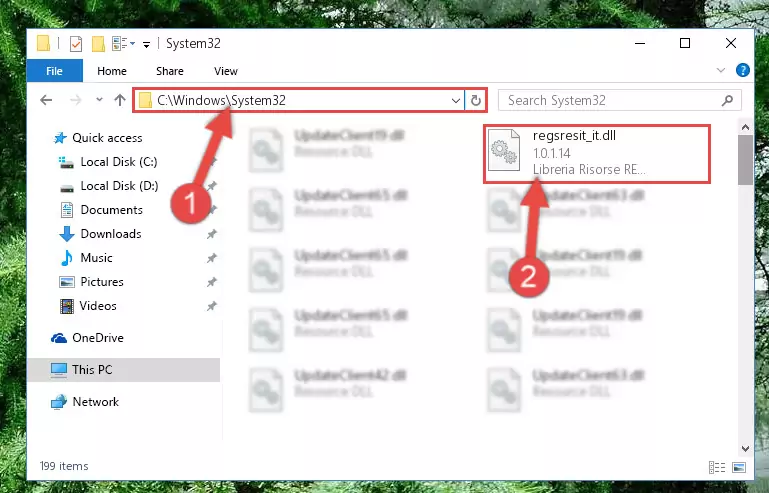Open the recent locations dropdown
The image size is (769, 493).
(x=99, y=100)
